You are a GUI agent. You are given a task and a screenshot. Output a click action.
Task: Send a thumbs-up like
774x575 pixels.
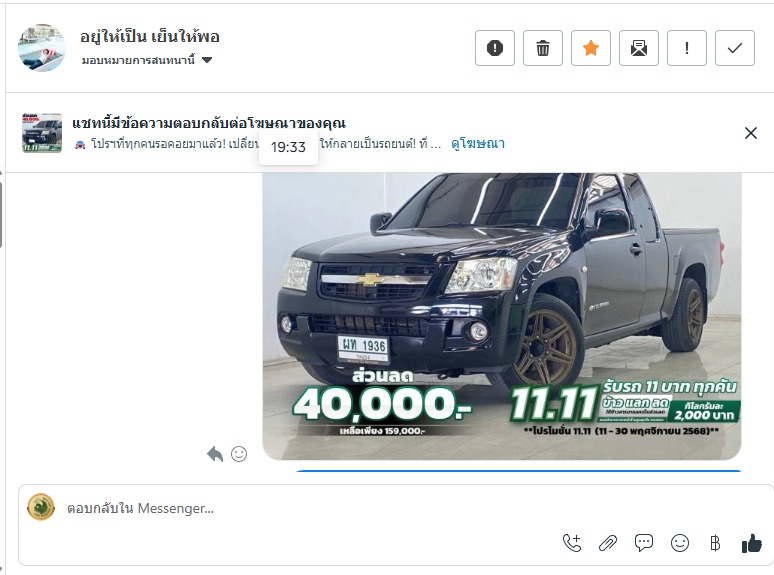(751, 543)
